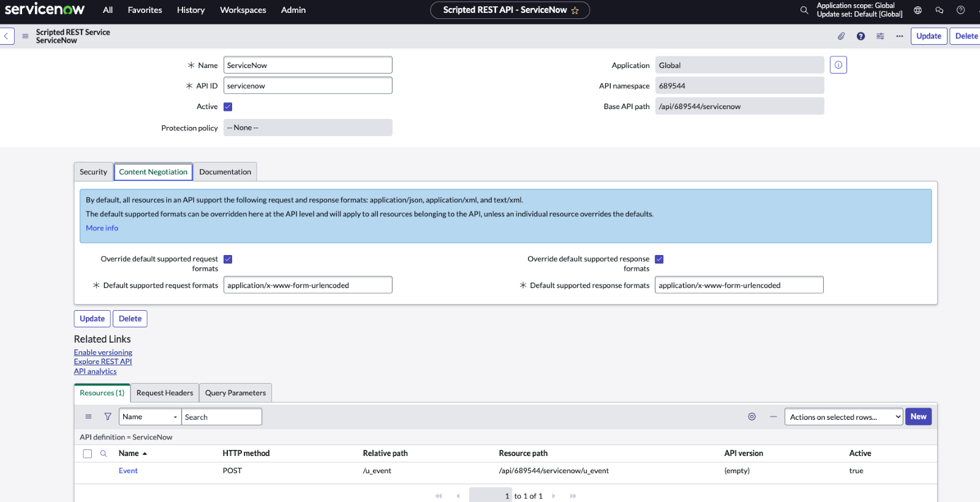Click the filter funnel icon in Resources list
This screenshot has height=502, width=980.
pyautogui.click(x=108, y=417)
